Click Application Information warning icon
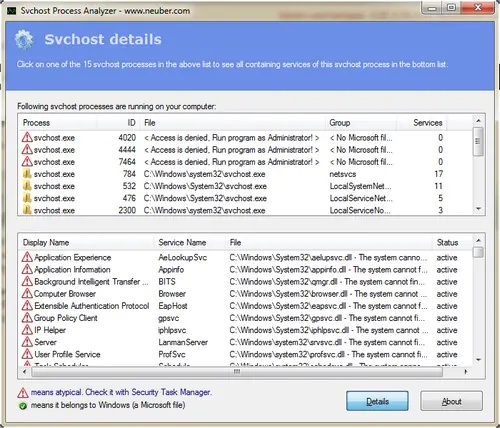The image size is (500, 428). (x=27, y=269)
